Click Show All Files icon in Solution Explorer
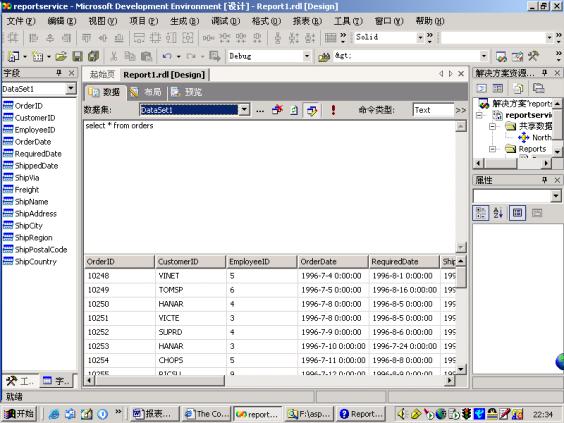 518,88
